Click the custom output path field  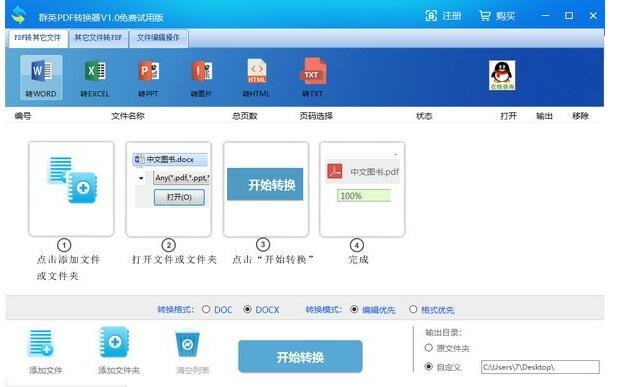coord(540,367)
